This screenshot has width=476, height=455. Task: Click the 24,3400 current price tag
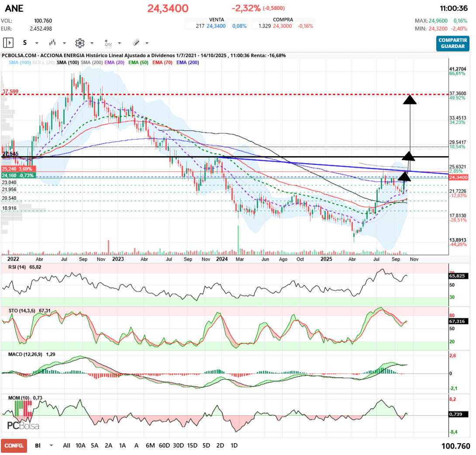(x=458, y=177)
